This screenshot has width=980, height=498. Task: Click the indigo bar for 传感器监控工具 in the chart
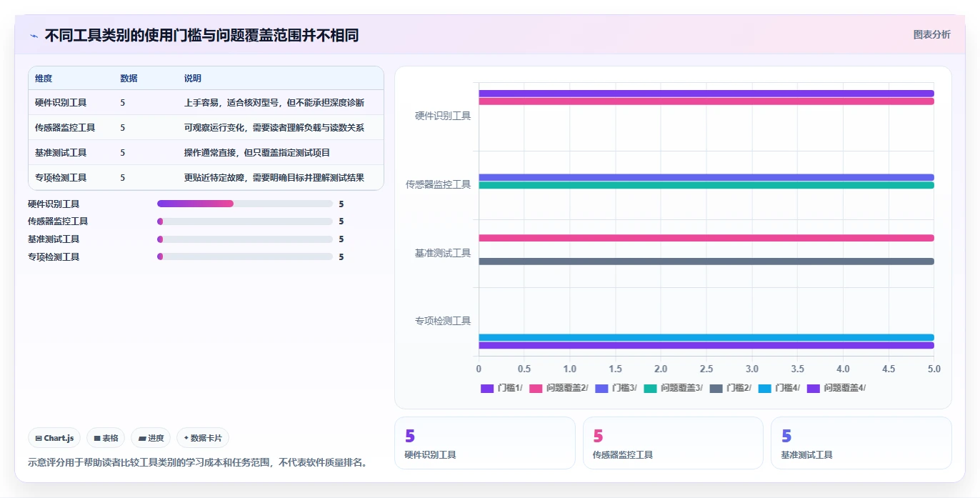click(706, 177)
